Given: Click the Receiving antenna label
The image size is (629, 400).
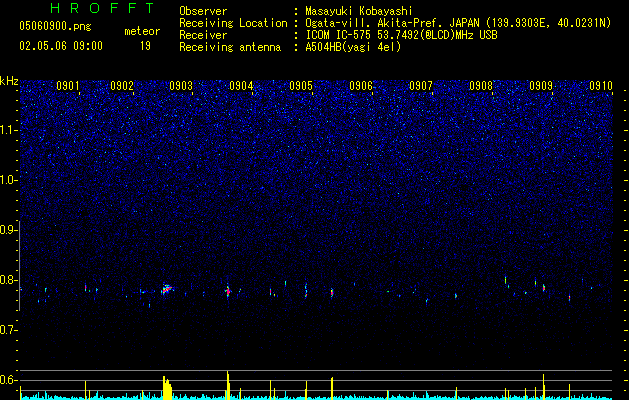Looking at the screenshot, I should [x=230, y=47].
